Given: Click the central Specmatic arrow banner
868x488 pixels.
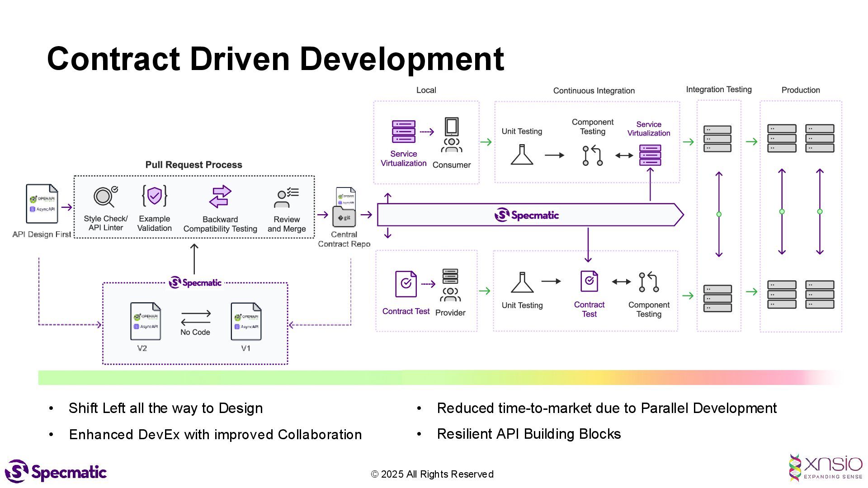Looking at the screenshot, I should [x=527, y=215].
